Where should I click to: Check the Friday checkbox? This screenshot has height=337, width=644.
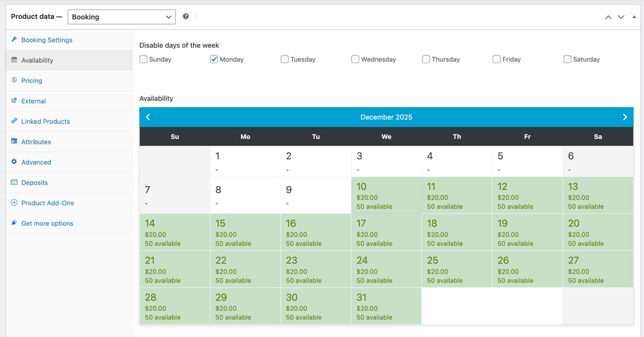click(x=496, y=59)
